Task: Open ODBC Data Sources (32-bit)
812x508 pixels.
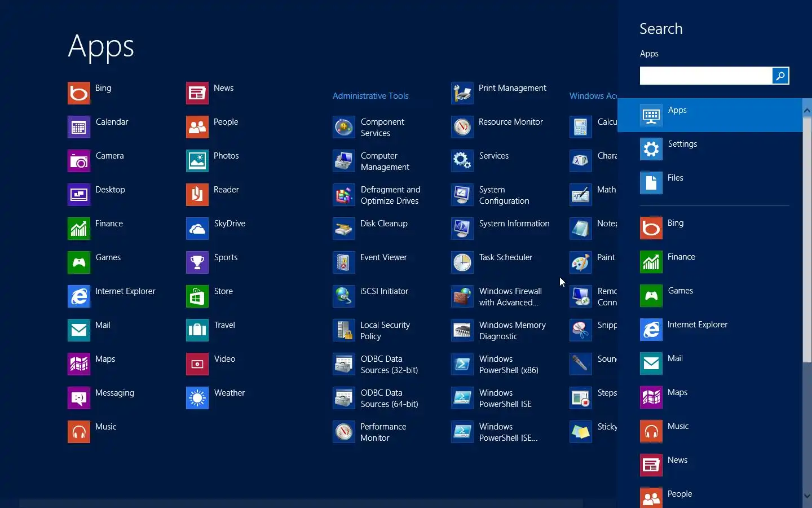Action: (x=344, y=364)
